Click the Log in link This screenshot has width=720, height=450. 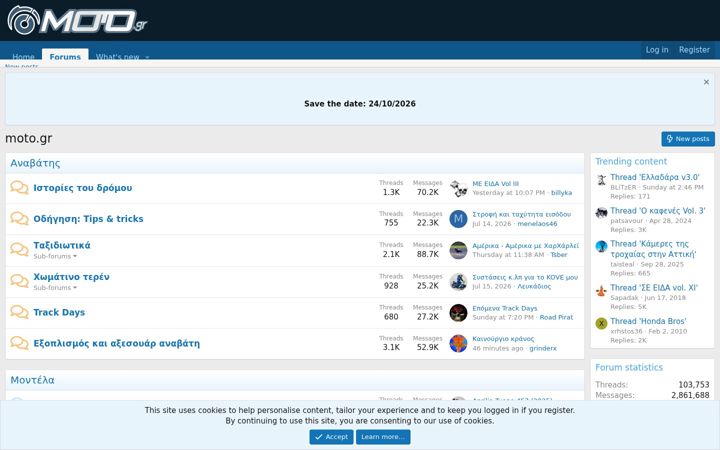pyautogui.click(x=657, y=50)
